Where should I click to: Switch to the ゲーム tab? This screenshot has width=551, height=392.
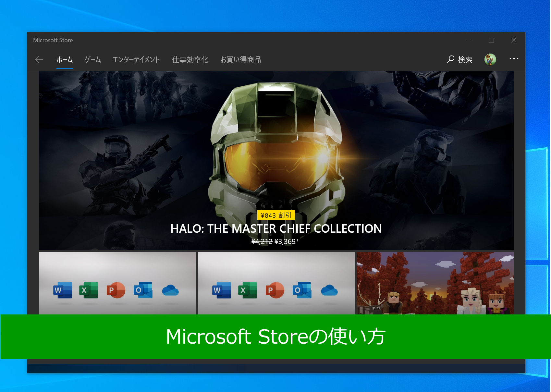click(x=93, y=60)
